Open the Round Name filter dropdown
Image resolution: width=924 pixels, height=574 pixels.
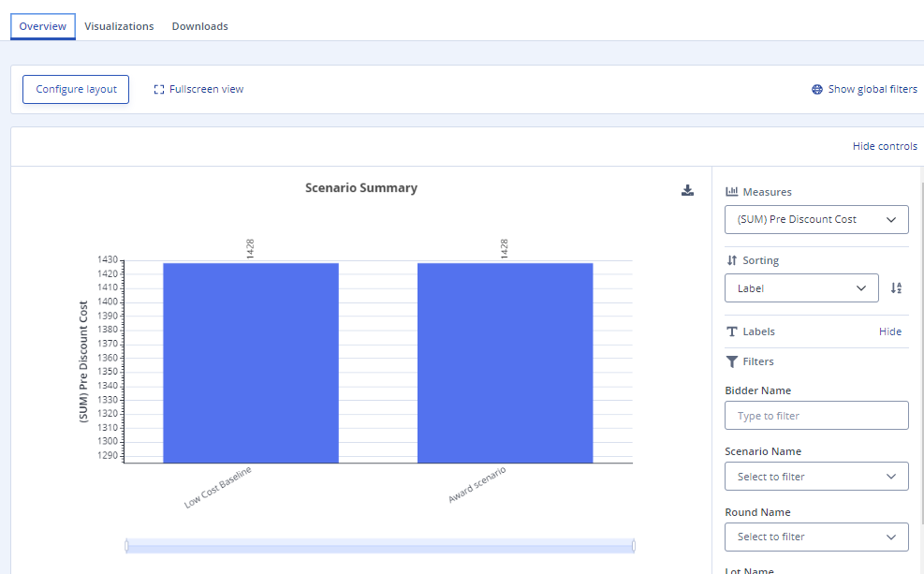click(x=816, y=537)
